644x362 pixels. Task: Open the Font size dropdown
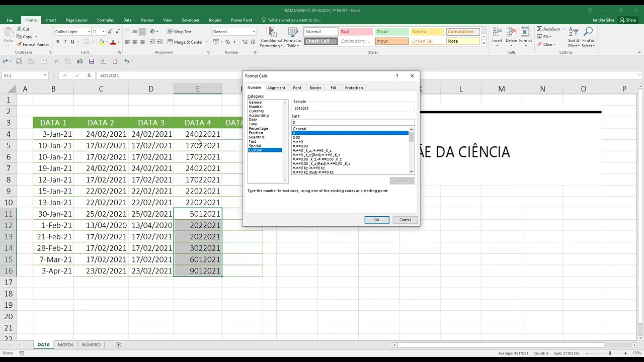coord(104,32)
